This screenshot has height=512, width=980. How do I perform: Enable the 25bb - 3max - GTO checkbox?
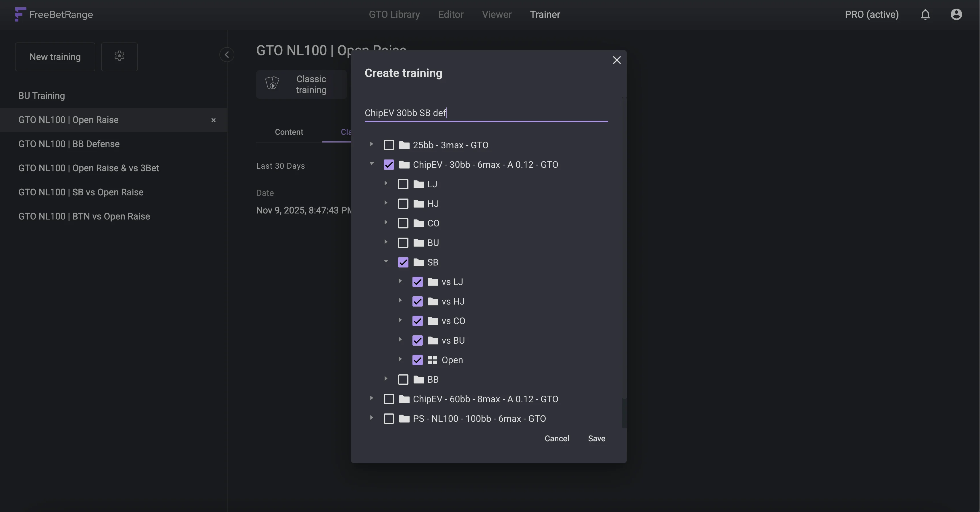click(388, 145)
